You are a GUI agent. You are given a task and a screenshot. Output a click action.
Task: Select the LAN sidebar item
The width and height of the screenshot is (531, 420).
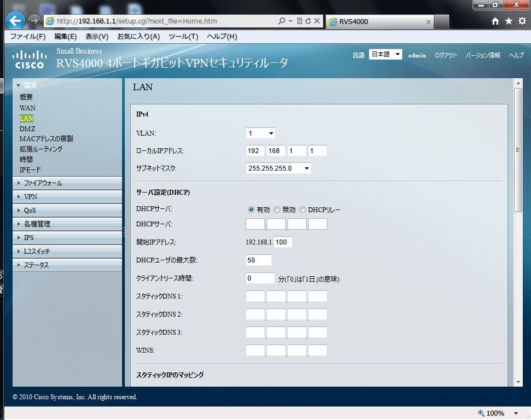click(26, 118)
